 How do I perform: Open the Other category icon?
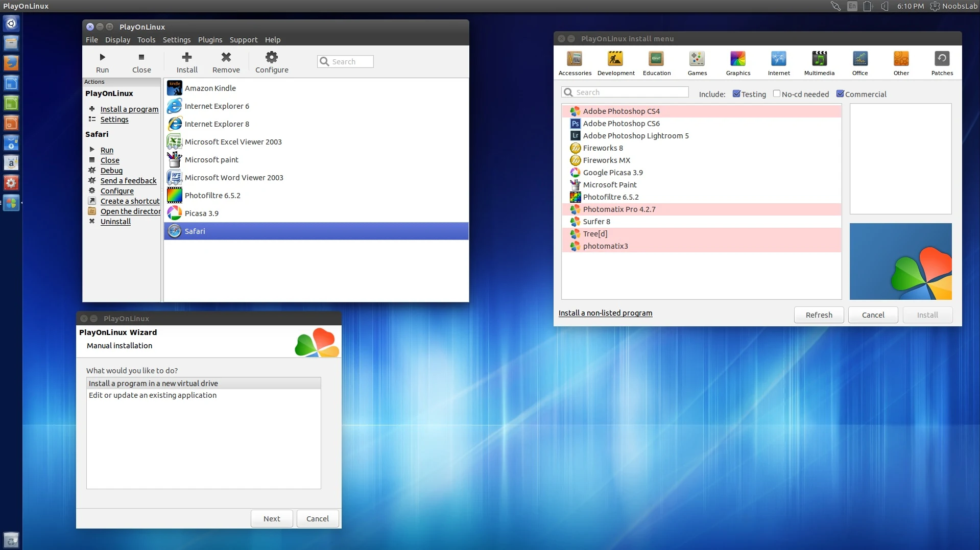tap(901, 63)
